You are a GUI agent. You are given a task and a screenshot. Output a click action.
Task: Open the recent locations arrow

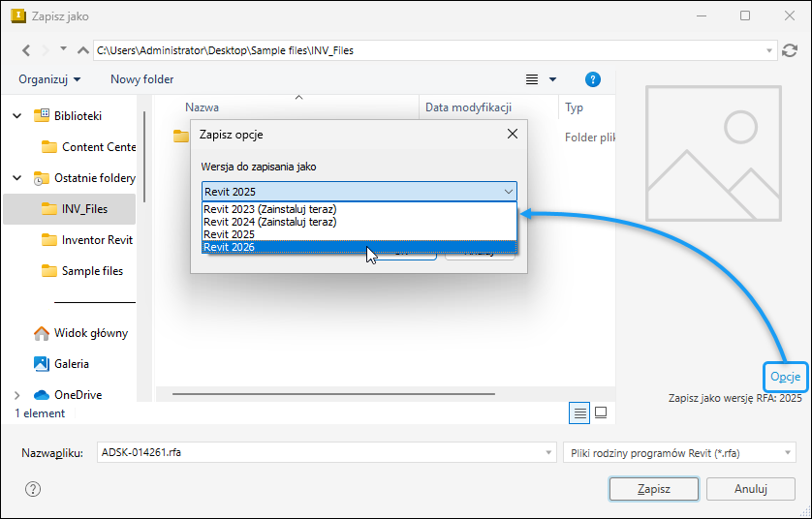point(63,48)
